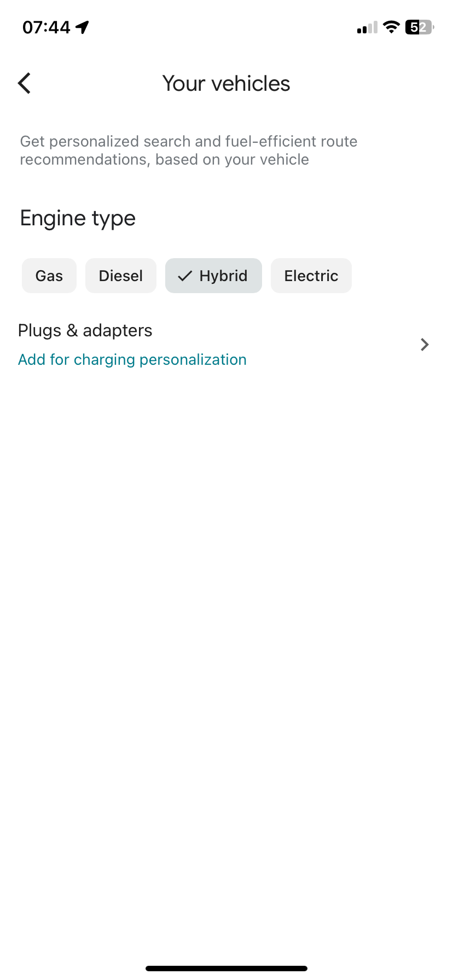Tap the battery level indicator
Screen dimensions: 453x980
click(419, 27)
